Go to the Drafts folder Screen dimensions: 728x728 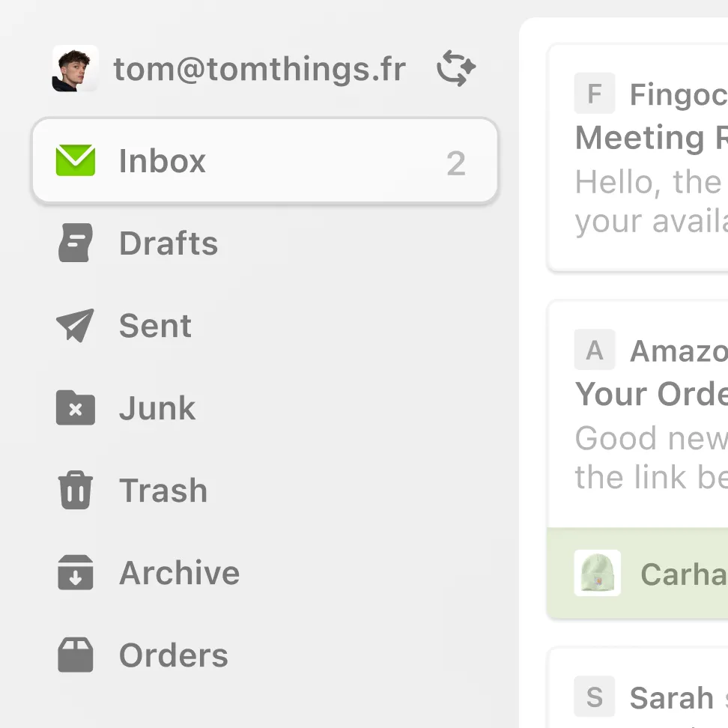(169, 243)
